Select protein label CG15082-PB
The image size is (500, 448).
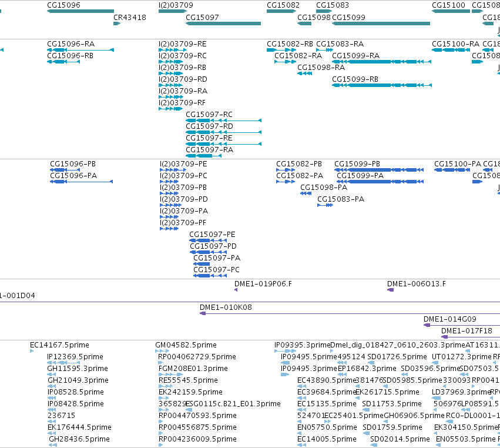click(299, 164)
